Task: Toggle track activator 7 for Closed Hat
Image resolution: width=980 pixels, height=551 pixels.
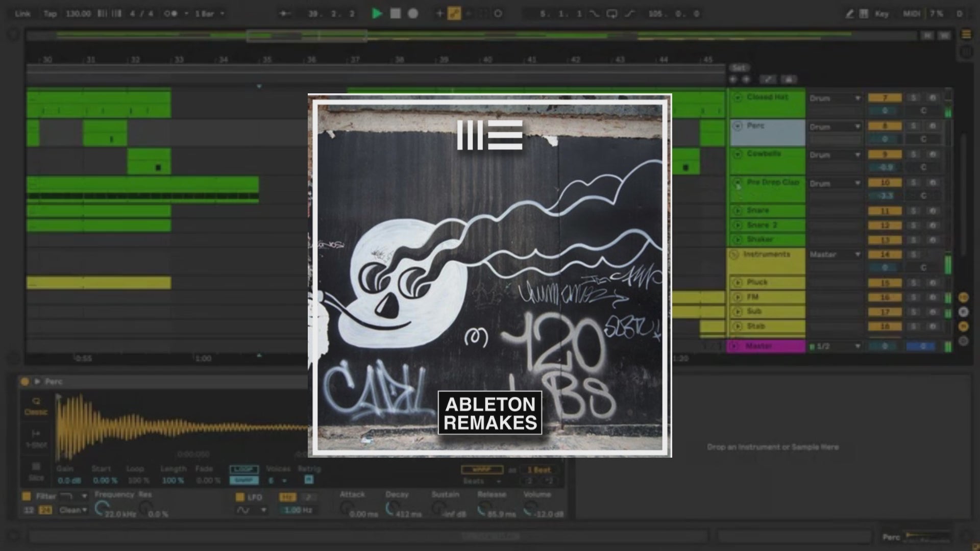Action: pos(885,98)
